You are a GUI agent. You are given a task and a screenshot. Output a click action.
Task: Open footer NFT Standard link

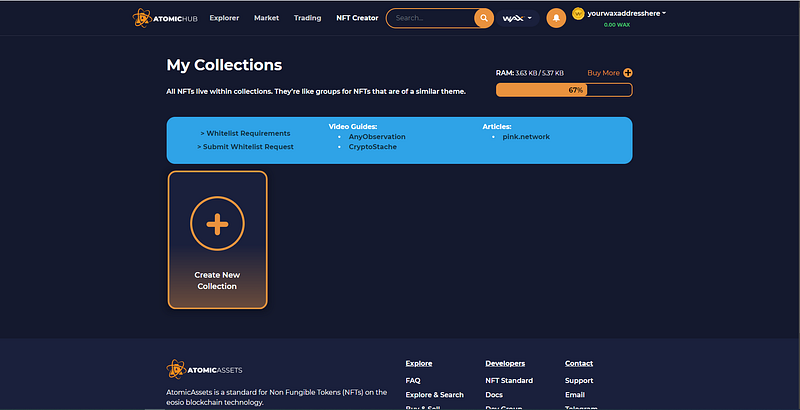[509, 380]
